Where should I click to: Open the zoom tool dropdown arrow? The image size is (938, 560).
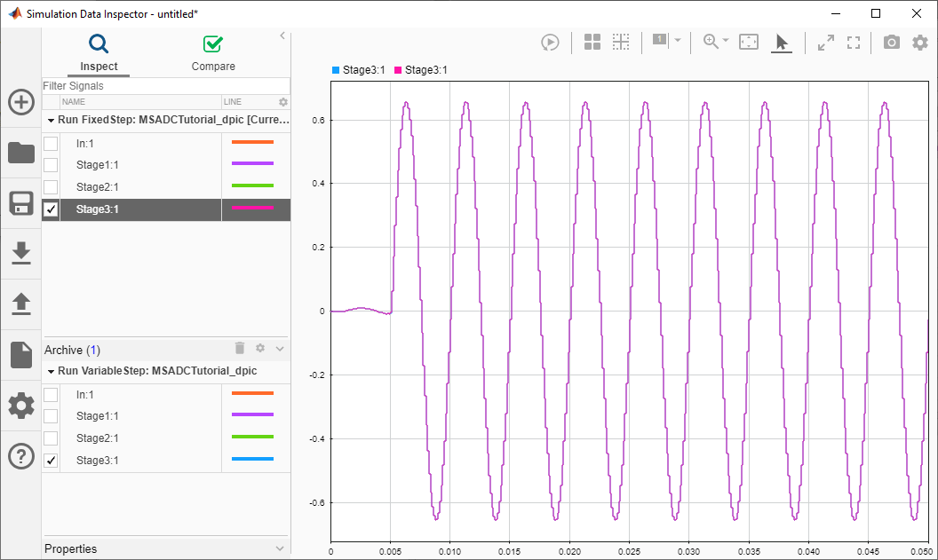726,41
